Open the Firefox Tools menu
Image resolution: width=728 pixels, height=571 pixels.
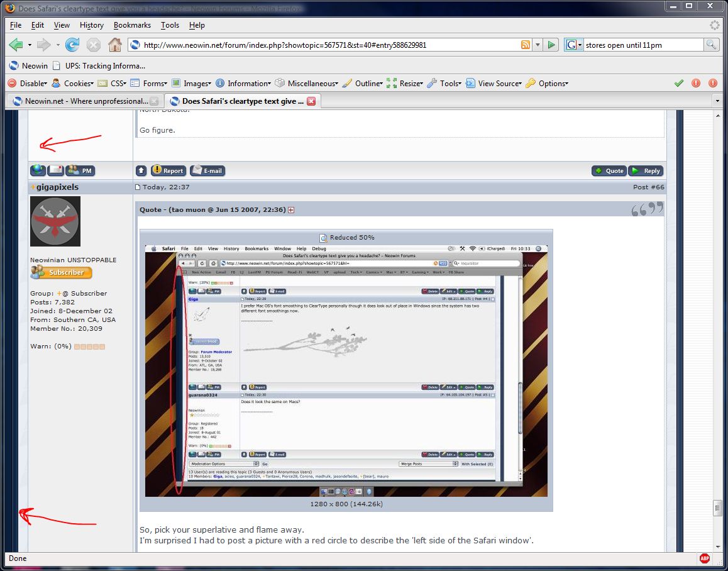click(170, 25)
